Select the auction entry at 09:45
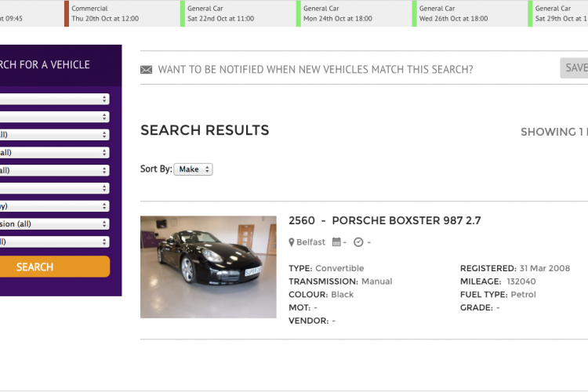Image resolution: width=588 pixels, height=392 pixels. tap(32, 13)
